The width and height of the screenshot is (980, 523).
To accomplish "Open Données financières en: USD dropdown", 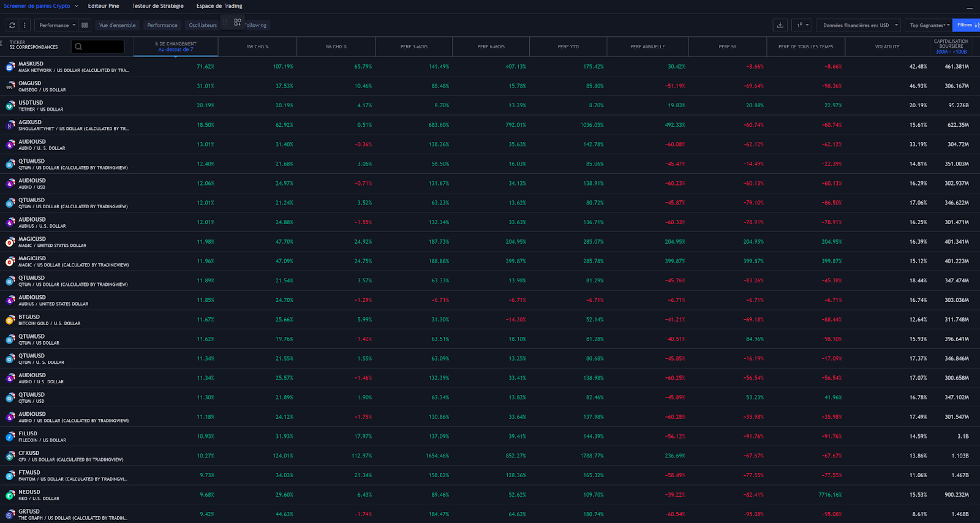I will 859,25.
